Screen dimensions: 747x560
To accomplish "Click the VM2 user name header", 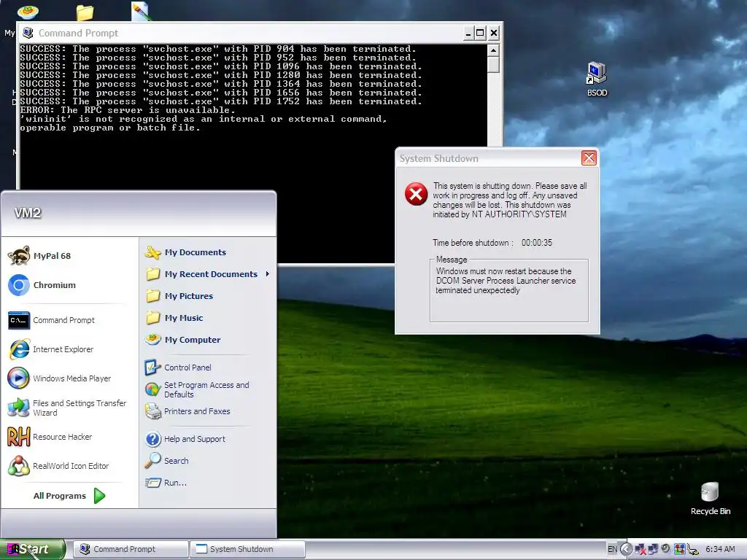I will pos(27,213).
